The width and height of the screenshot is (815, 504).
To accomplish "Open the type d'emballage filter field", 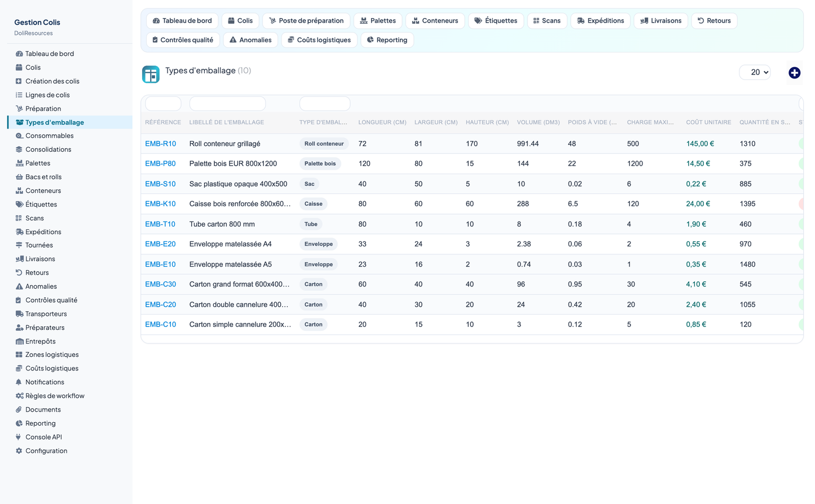I will (x=325, y=104).
